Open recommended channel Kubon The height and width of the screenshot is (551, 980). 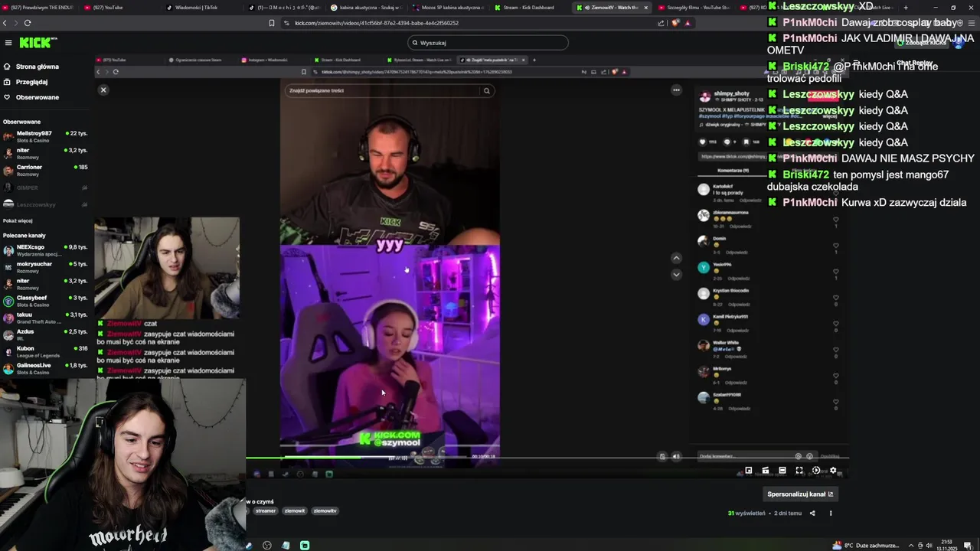(44, 351)
